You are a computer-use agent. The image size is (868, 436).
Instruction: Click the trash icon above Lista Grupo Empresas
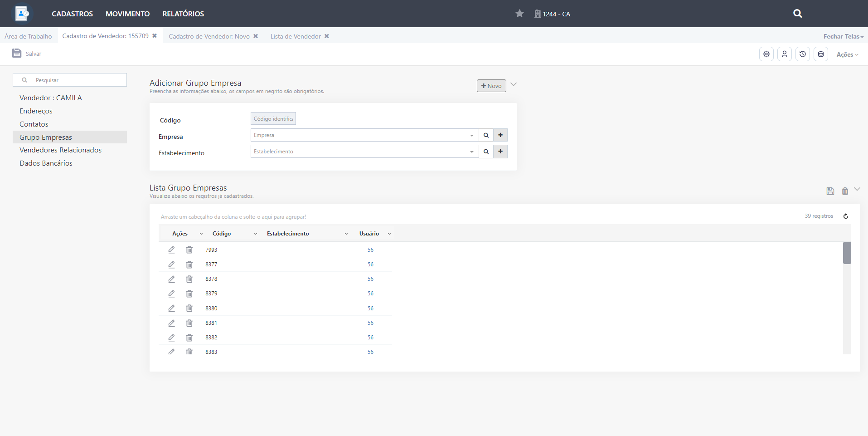[x=845, y=191]
